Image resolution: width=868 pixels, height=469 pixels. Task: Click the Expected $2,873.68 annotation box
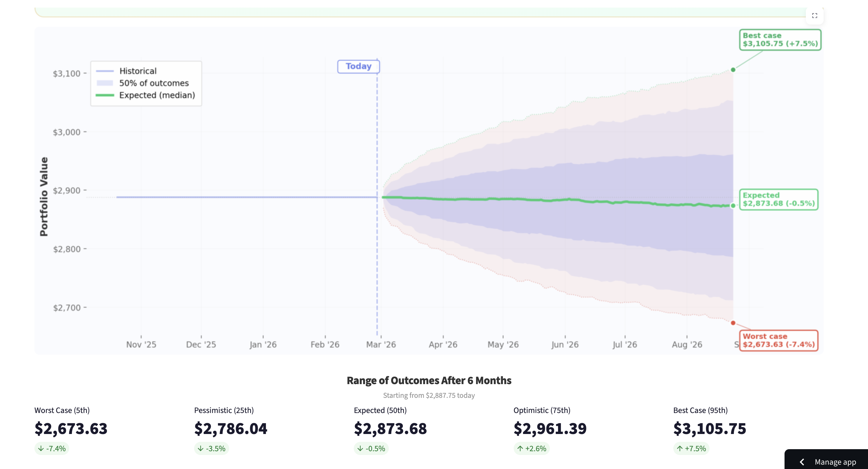[x=778, y=199]
